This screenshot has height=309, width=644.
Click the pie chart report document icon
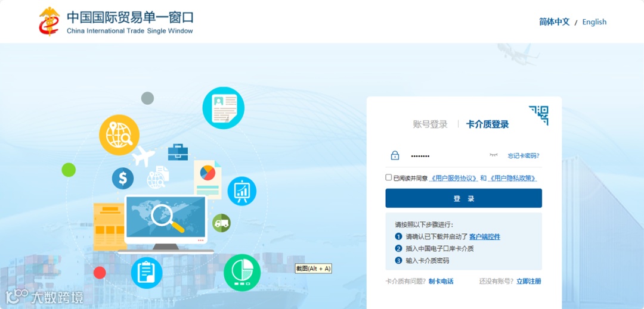pyautogui.click(x=208, y=179)
